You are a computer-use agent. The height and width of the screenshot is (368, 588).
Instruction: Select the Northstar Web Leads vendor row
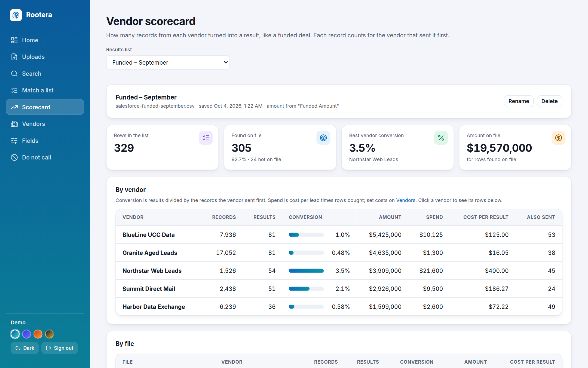click(x=339, y=271)
